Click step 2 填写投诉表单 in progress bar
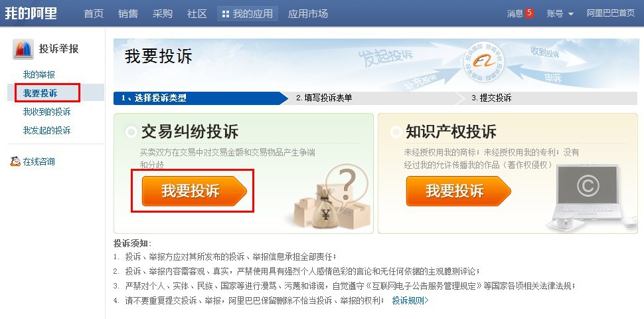Screen dimensions: 644x319 point(324,98)
